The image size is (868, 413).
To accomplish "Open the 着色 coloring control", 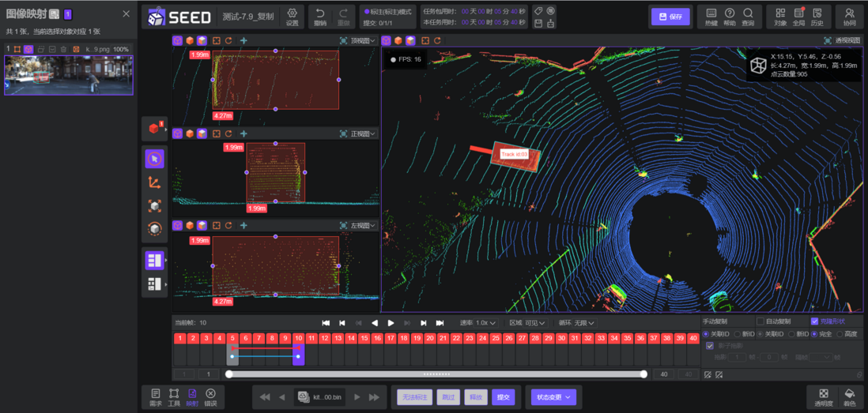I will (848, 397).
